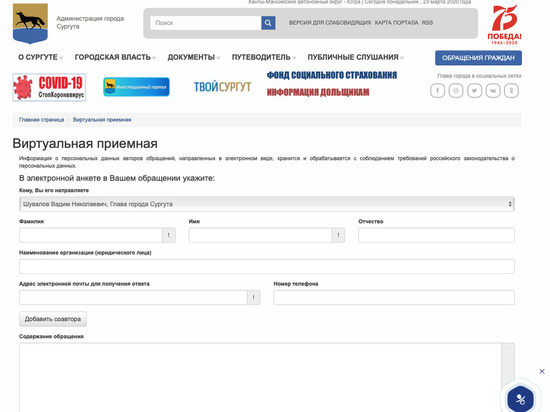Open the Twitter social icon
This screenshot has height=412, width=550.
point(474,91)
